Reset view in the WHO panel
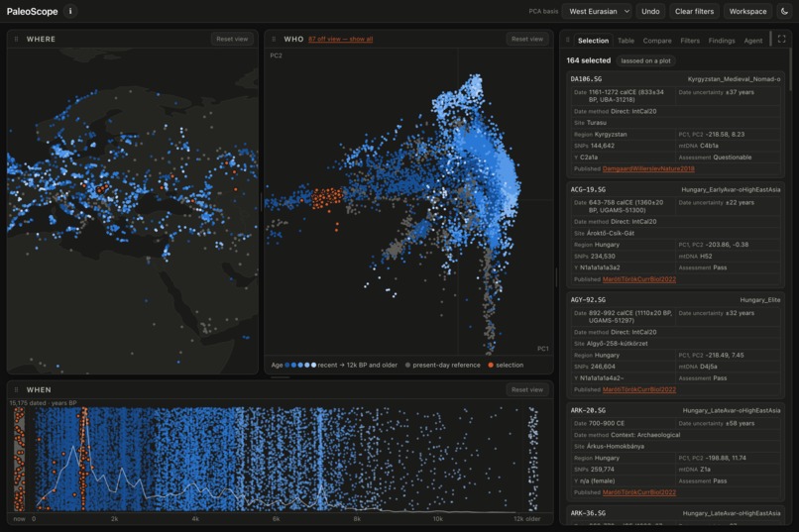Viewport: 799px width, 532px height. [527, 39]
